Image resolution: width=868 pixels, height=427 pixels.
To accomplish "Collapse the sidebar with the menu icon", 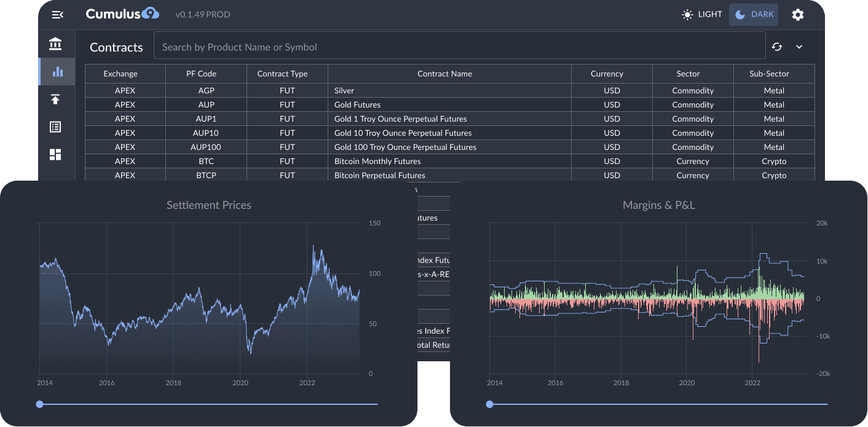I will [58, 15].
